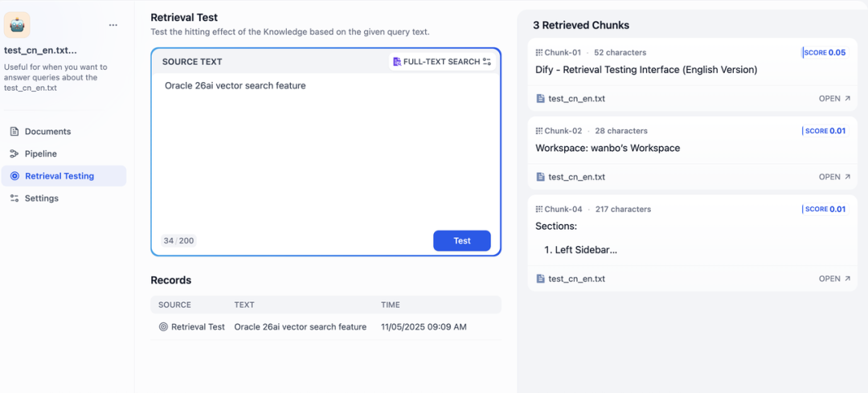Open the Chunk-02 source document link
868x393 pixels.
click(834, 177)
